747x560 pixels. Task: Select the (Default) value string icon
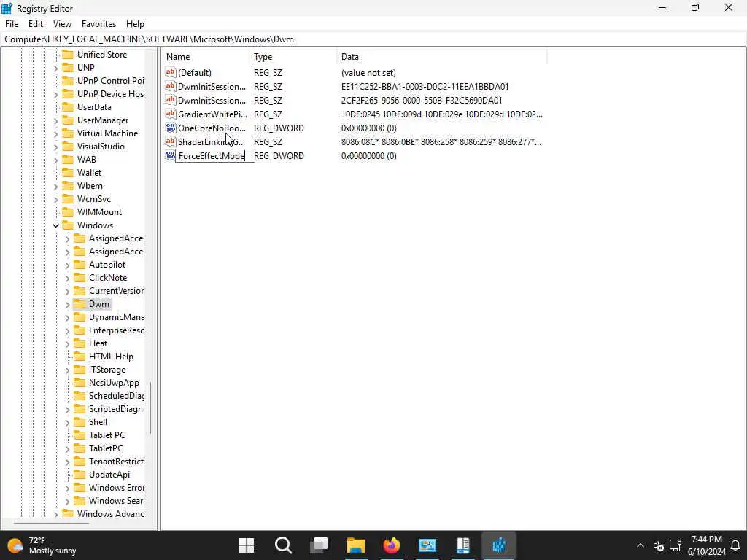tap(171, 72)
